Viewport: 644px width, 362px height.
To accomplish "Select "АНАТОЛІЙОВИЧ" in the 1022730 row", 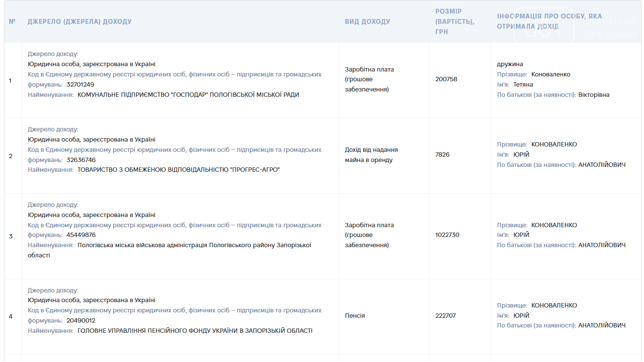I will tap(602, 245).
